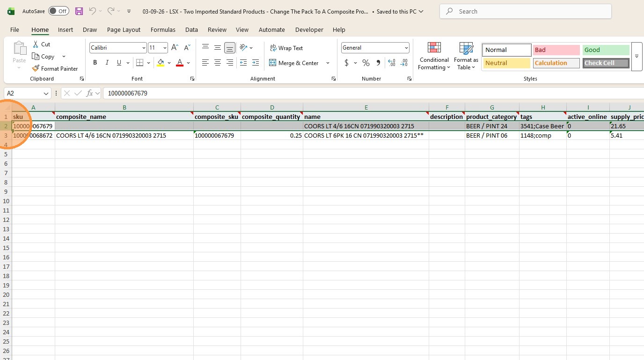Select the Format Painter tool
Screen dimensions: 644x360
coord(55,68)
